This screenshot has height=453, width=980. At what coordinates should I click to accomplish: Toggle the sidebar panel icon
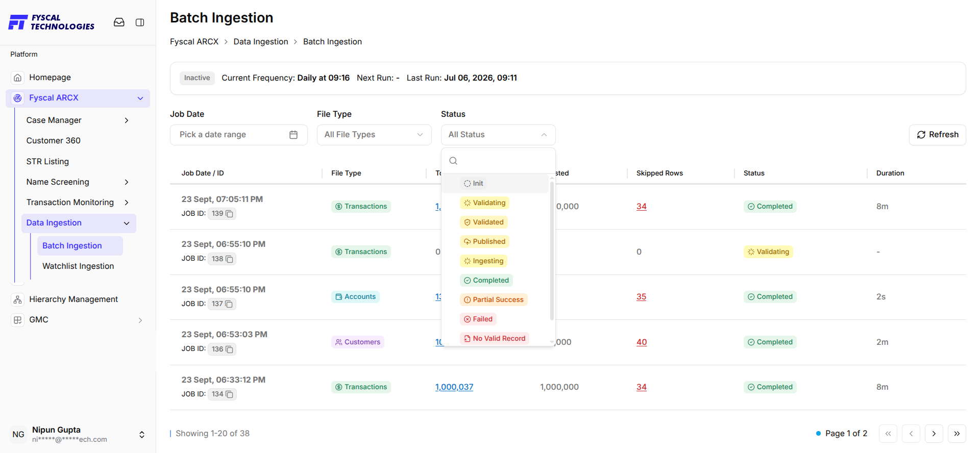click(140, 22)
